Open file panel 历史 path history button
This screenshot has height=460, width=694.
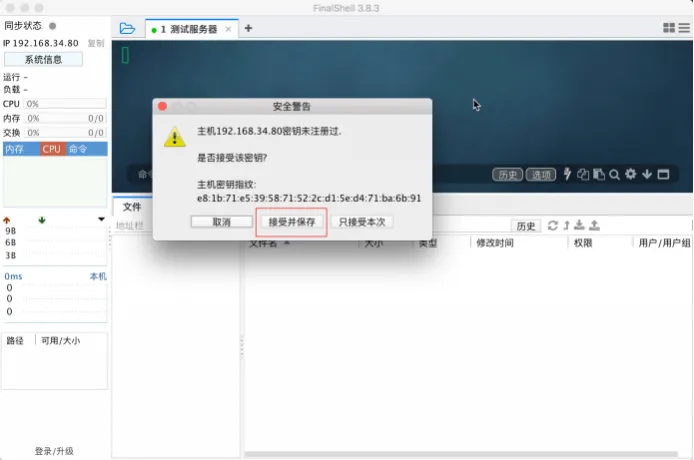[x=526, y=226]
